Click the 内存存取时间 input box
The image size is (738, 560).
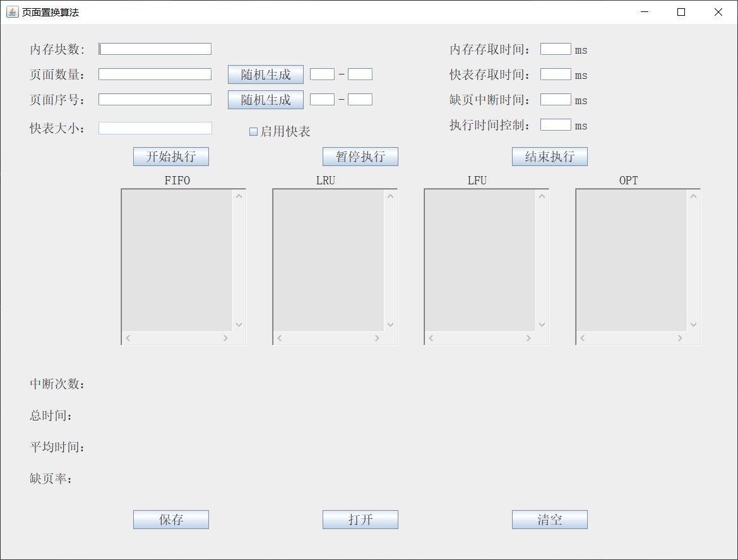[x=556, y=49]
